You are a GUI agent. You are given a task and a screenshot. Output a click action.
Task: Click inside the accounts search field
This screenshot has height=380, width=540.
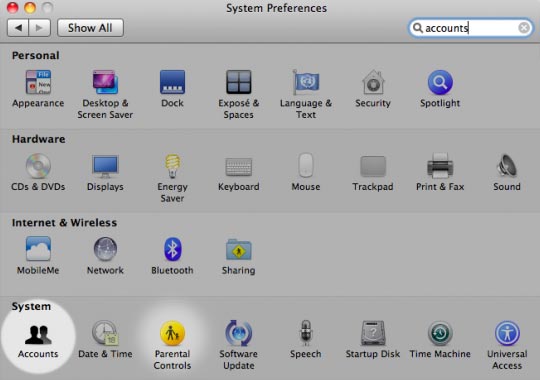pyautogui.click(x=470, y=28)
